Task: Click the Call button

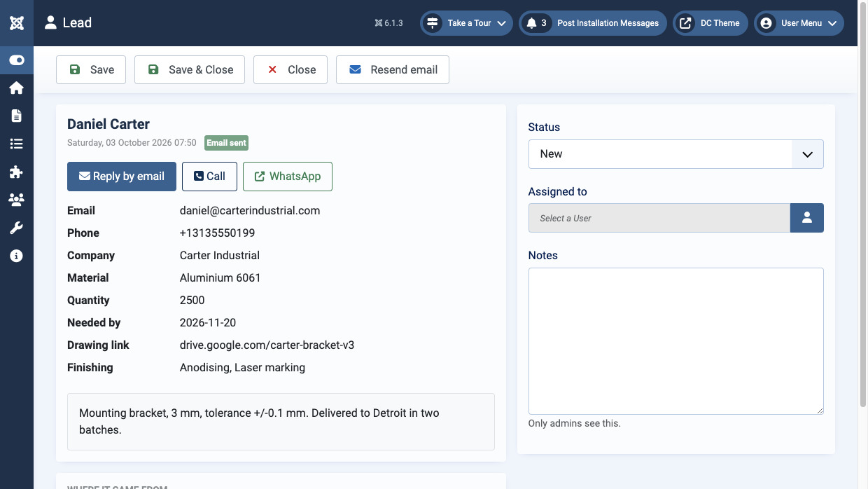Action: click(209, 177)
